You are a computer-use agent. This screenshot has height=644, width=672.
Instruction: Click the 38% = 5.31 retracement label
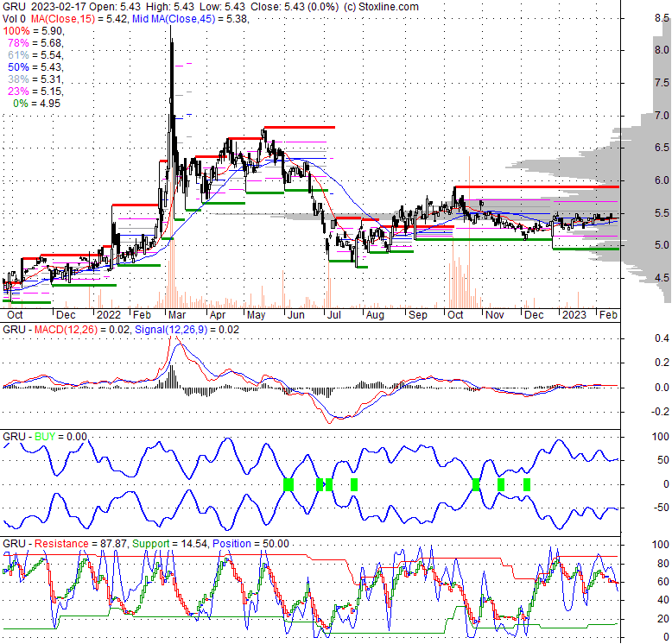[x=35, y=79]
